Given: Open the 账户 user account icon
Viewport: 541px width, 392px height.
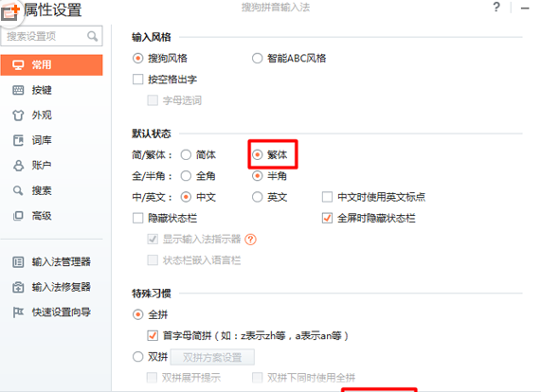Looking at the screenshot, I should tap(18, 166).
